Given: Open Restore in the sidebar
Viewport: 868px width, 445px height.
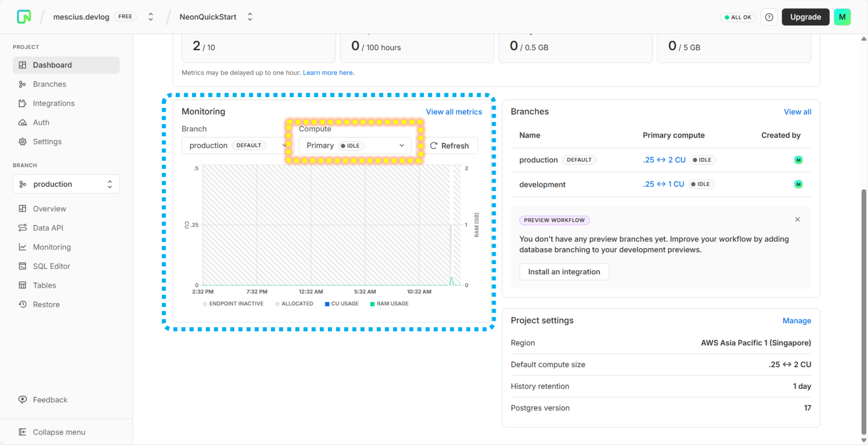Looking at the screenshot, I should coord(46,305).
